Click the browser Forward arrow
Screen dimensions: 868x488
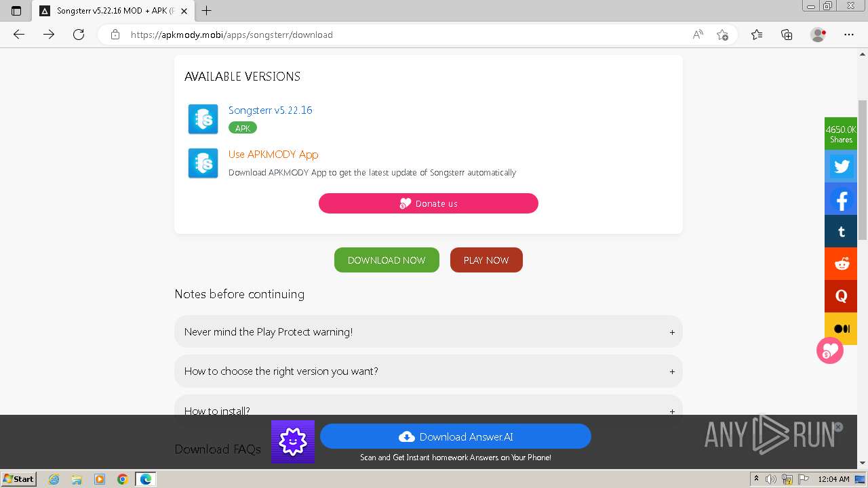click(49, 35)
